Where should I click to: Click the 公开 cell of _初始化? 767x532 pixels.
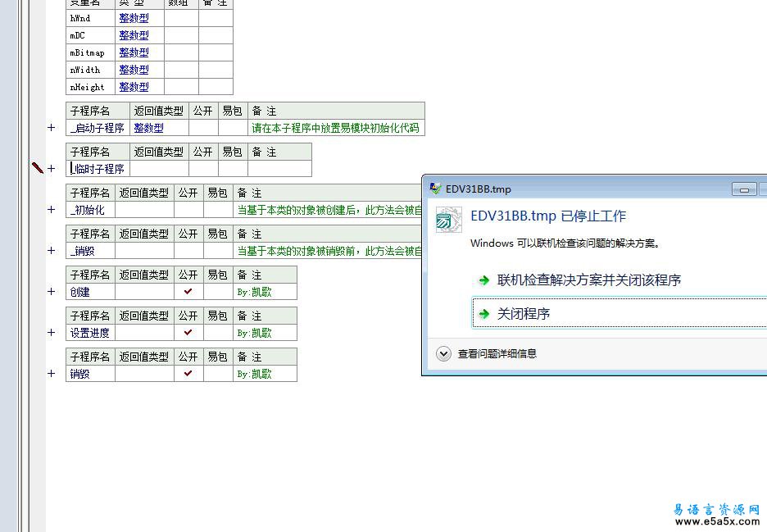[x=188, y=210]
